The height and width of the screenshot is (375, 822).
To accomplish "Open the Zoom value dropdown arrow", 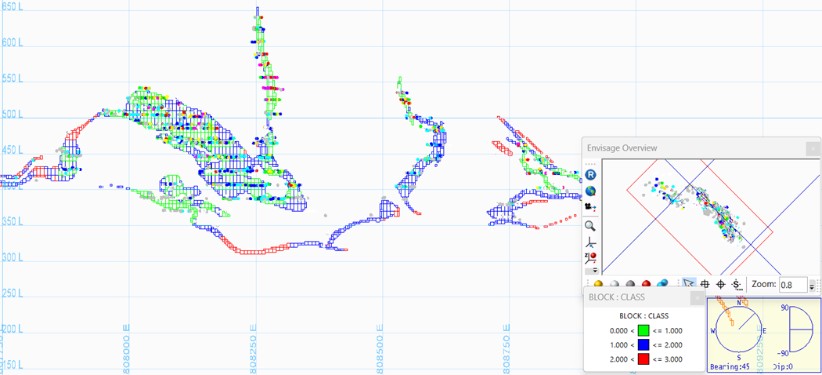I will pos(812,285).
